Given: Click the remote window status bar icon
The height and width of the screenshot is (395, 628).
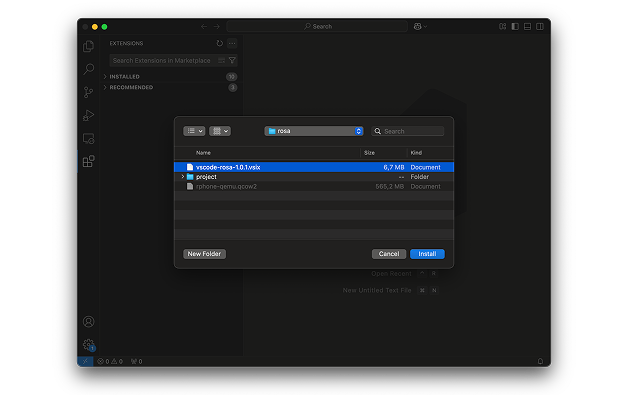Looking at the screenshot, I should [x=85, y=361].
